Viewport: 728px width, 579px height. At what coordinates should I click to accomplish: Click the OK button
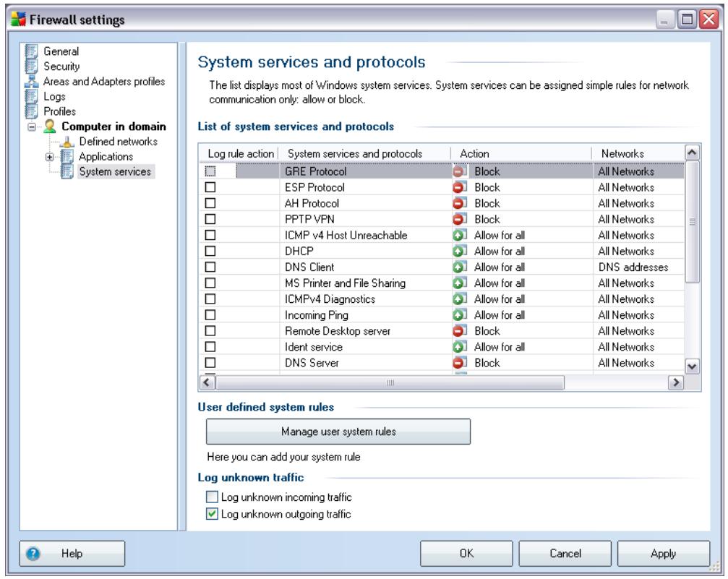point(466,554)
